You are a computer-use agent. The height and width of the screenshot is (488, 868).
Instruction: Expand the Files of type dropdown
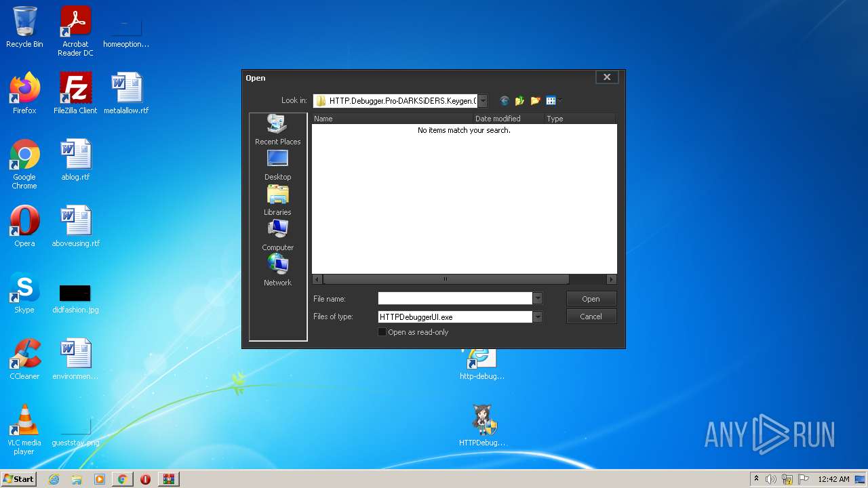(537, 317)
